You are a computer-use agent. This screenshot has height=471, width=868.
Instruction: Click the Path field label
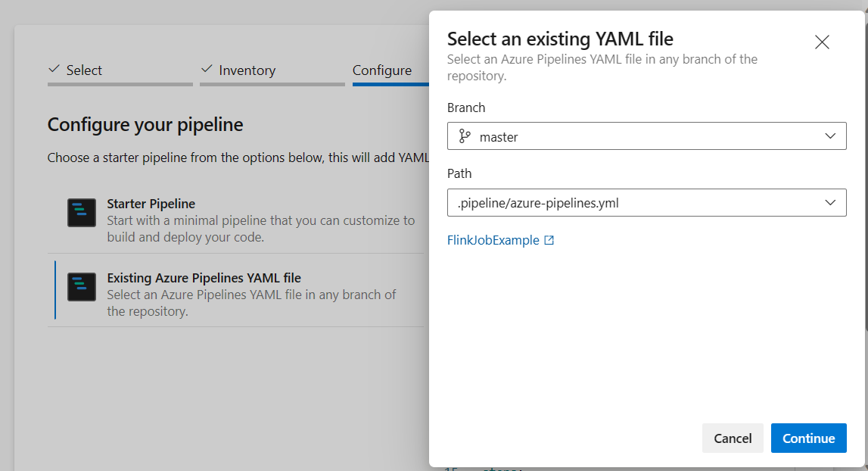(459, 173)
